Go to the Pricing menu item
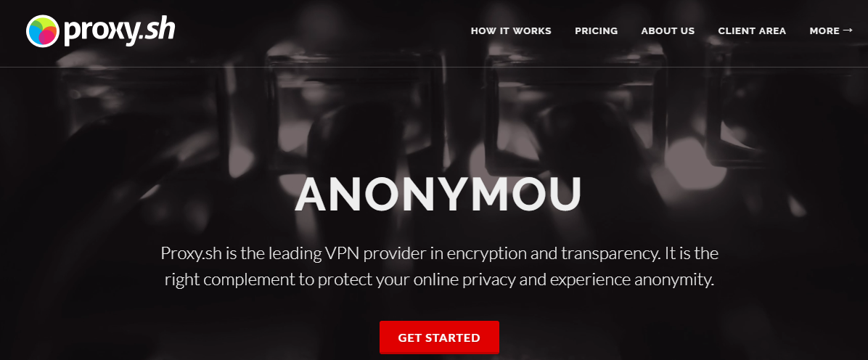868x360 pixels. (596, 31)
